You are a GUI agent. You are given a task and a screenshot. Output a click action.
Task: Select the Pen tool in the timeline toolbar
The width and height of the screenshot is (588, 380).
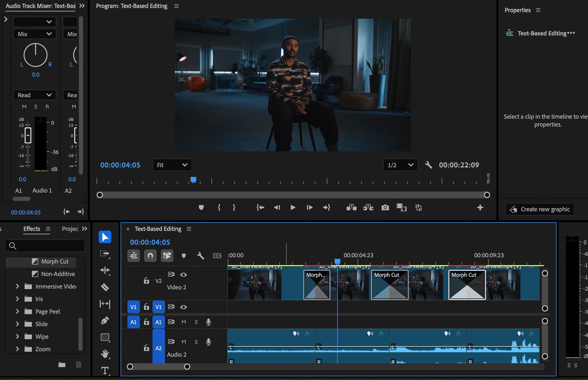105,321
